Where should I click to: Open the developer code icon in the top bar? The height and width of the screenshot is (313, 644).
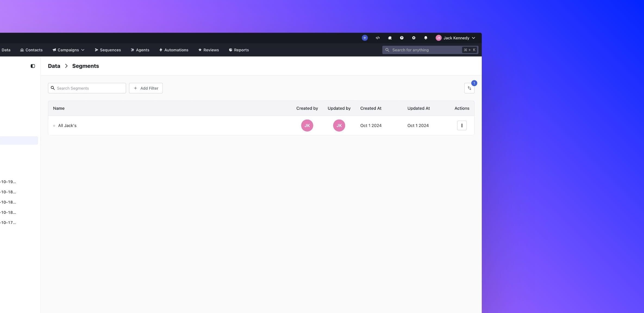378,38
